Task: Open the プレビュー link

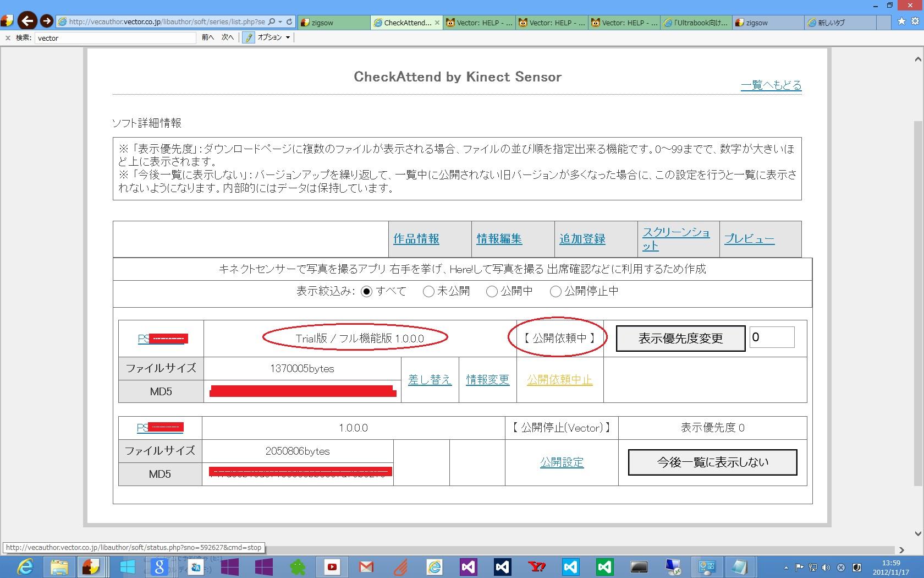Action: [749, 239]
